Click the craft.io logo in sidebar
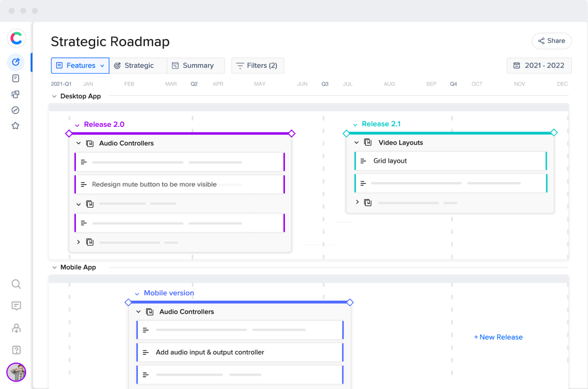 pos(16,38)
